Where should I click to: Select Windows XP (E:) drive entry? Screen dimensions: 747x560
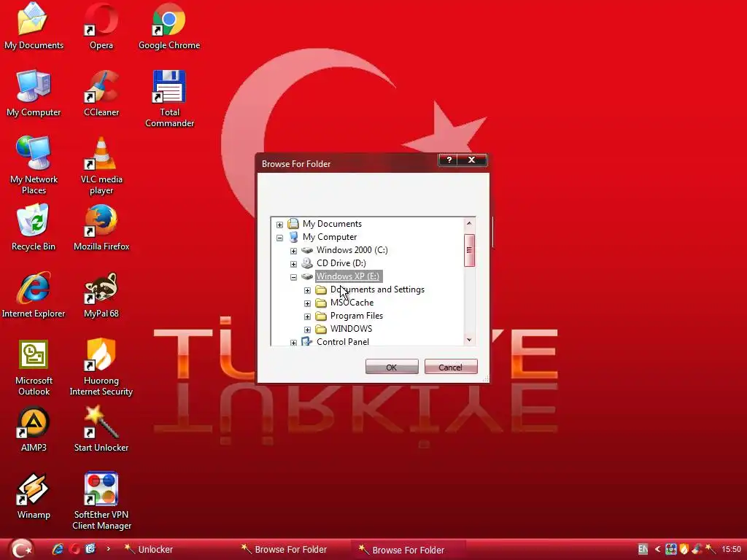click(348, 276)
